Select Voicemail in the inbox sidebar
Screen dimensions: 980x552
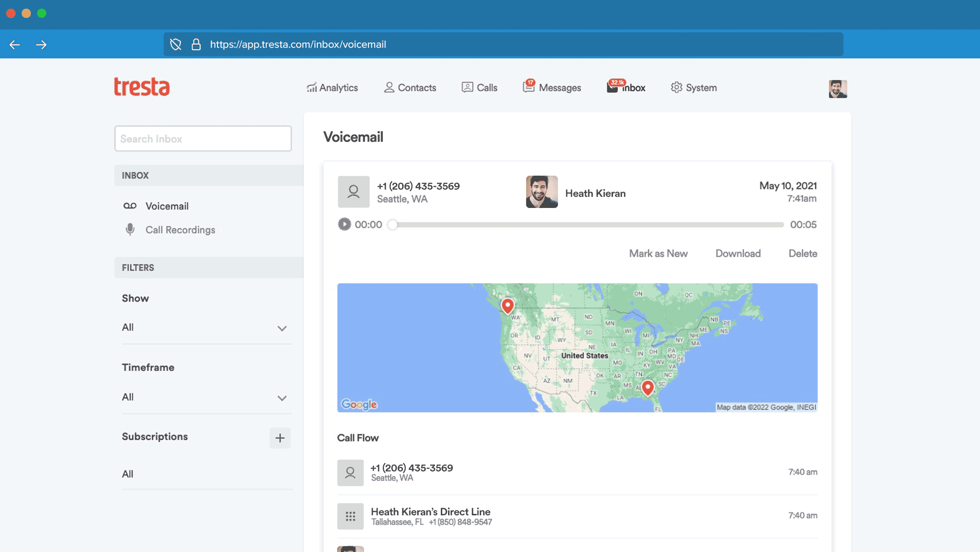coord(167,206)
